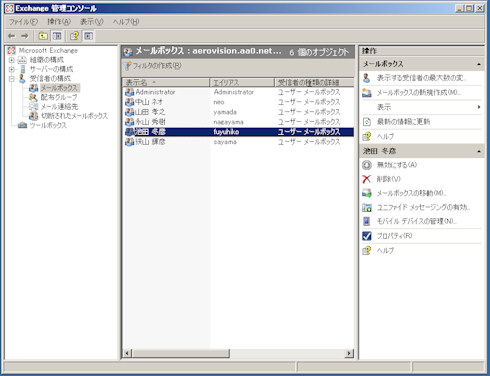Open プロパティ for selected mailbox
Image resolution: width=490 pixels, height=376 pixels.
pyautogui.click(x=394, y=236)
